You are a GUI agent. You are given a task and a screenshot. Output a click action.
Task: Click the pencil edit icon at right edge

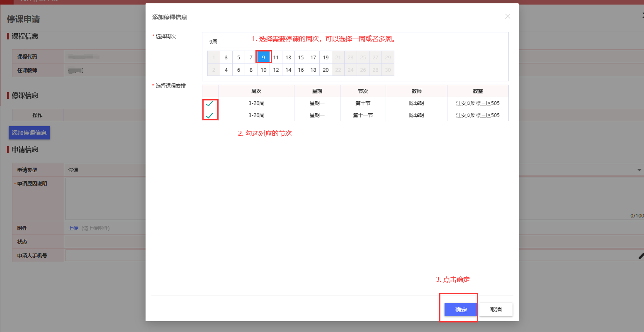coord(641,256)
